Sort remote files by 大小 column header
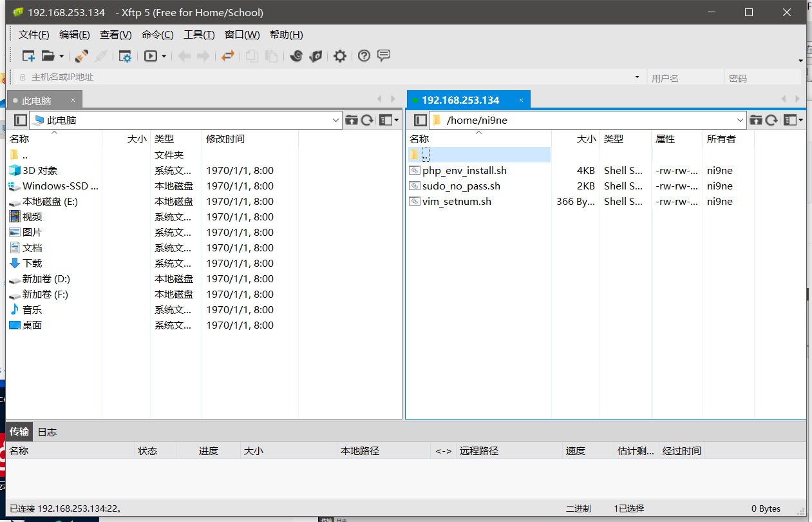This screenshot has width=812, height=522. [585, 139]
